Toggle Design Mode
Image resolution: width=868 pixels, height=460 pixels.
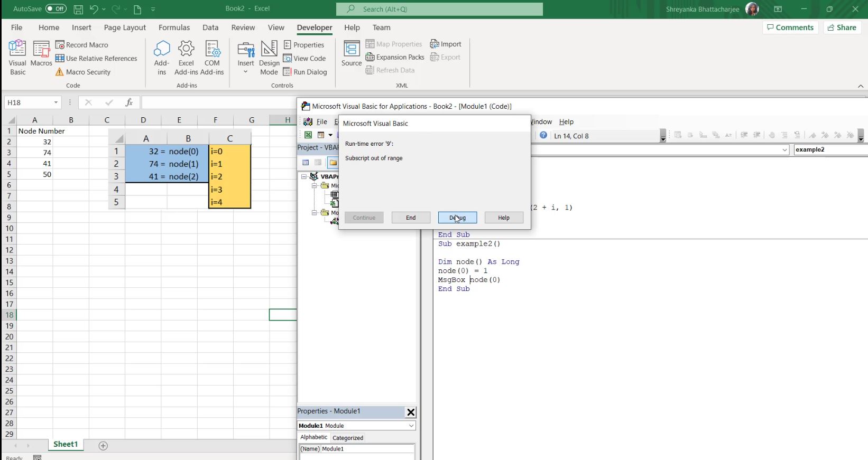click(x=269, y=58)
